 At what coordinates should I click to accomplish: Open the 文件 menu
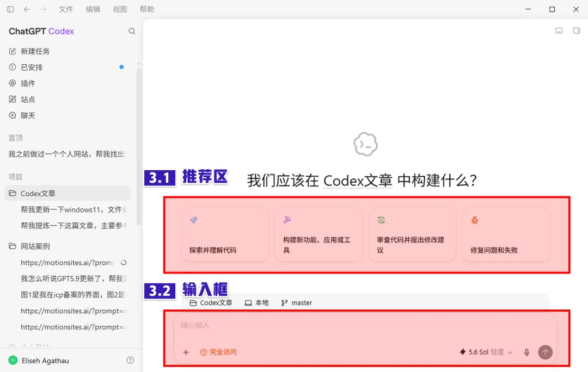click(x=66, y=9)
